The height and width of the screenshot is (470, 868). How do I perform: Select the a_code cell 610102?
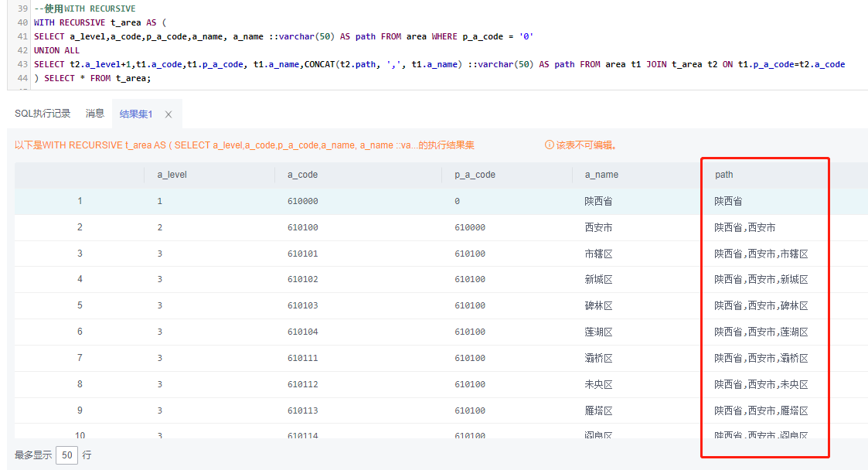point(303,280)
